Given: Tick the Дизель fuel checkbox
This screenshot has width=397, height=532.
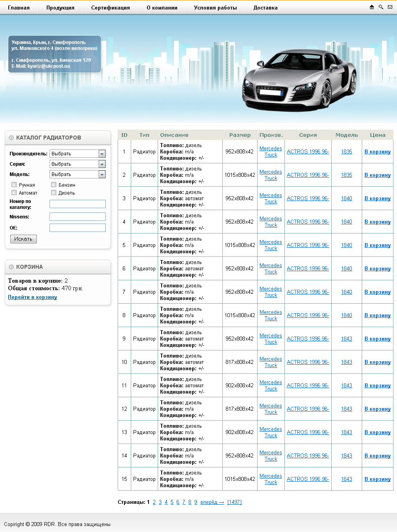Looking at the screenshot, I should (54, 193).
